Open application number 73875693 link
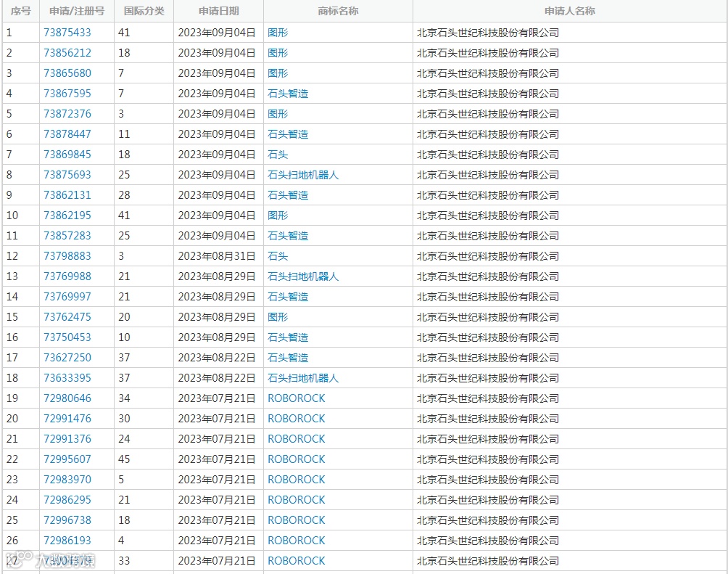728x574 pixels. pyautogui.click(x=67, y=175)
